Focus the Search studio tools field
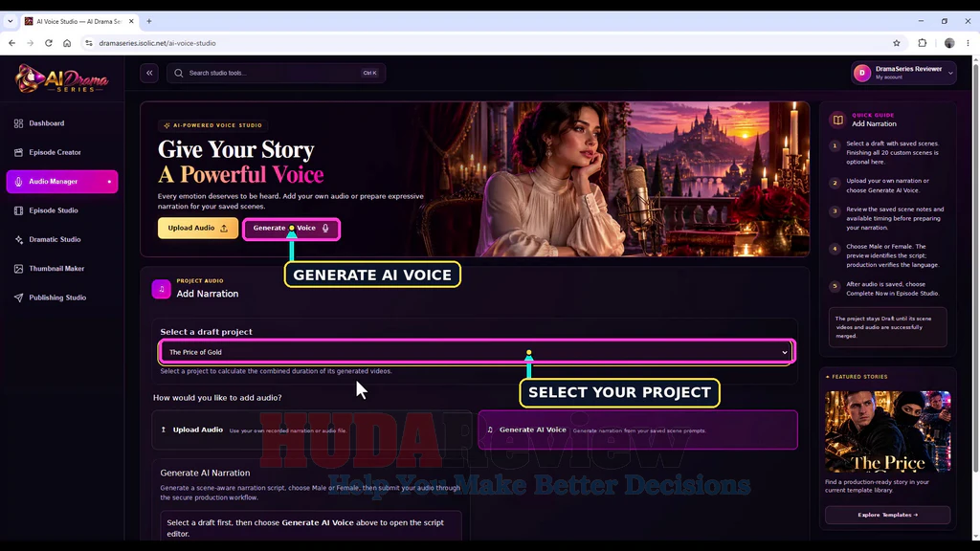The image size is (980, 551). pos(276,73)
